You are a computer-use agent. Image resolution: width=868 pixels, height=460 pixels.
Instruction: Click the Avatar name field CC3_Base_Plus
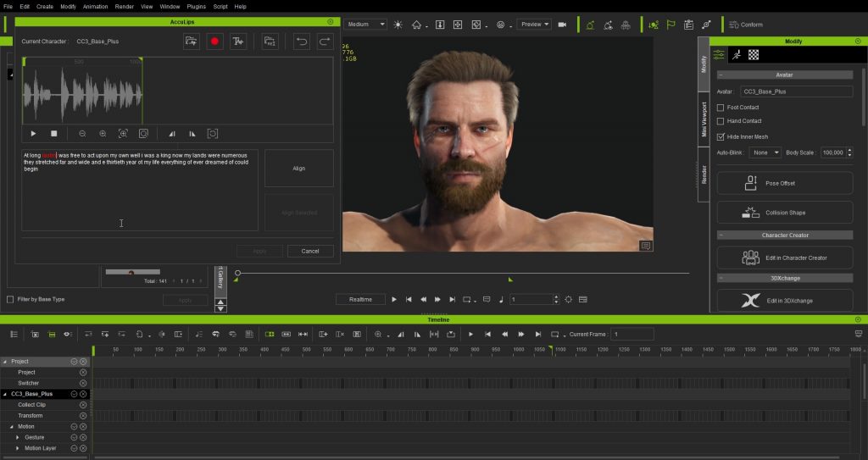point(796,91)
